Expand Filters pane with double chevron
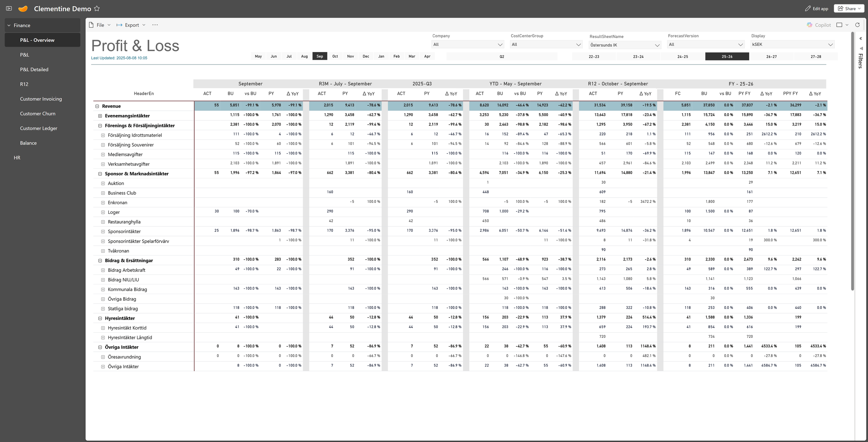868x442 pixels. (x=861, y=39)
